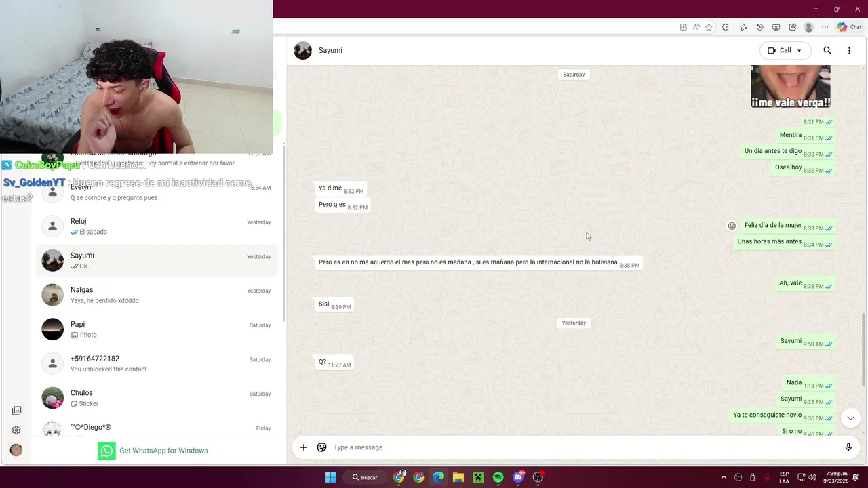Open own profile avatar in sidebar
Image resolution: width=868 pixels, height=488 pixels.
point(16,450)
